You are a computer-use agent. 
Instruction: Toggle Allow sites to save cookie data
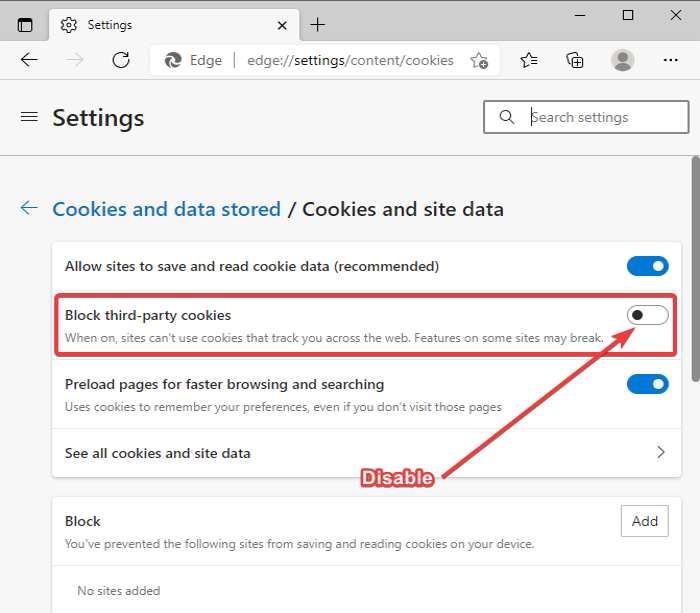(647, 266)
